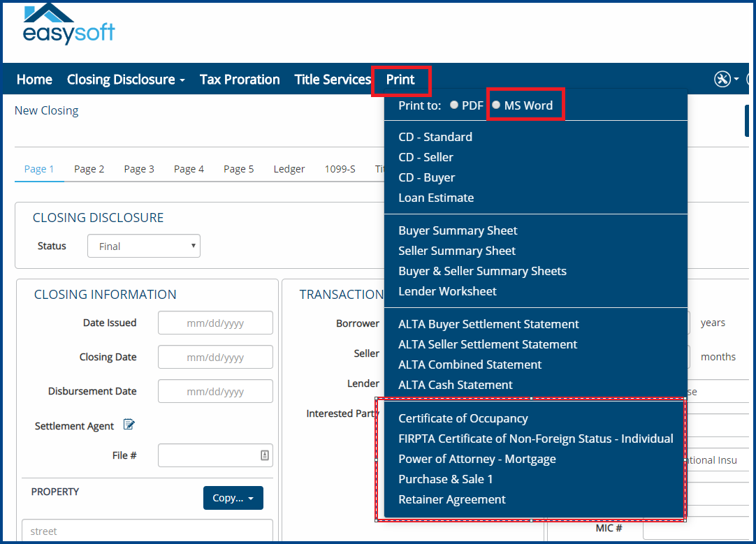Click the Disbursement Date field
This screenshot has height=544, width=756.
pos(215,391)
